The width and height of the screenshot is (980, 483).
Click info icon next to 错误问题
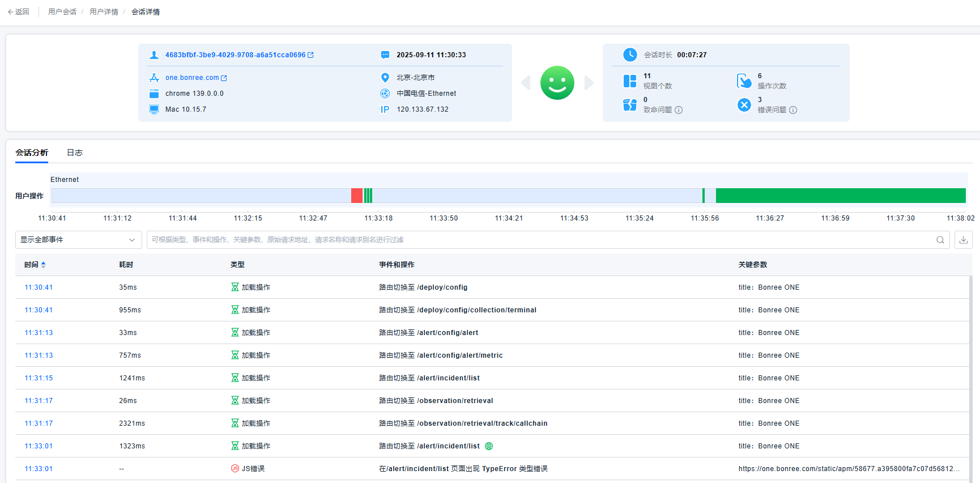click(793, 110)
